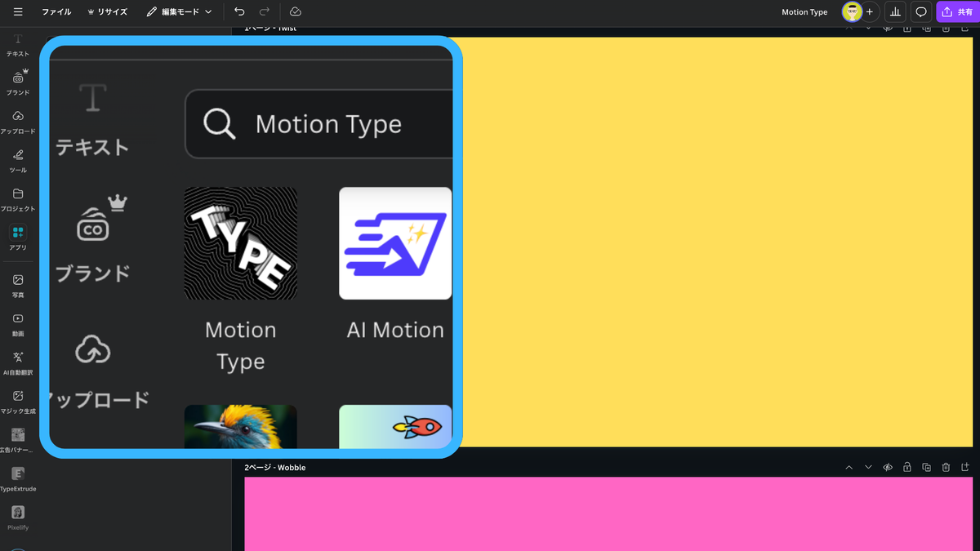Launch the AI自動翻訳 app
Image resolution: width=980 pixels, height=551 pixels.
tap(18, 363)
